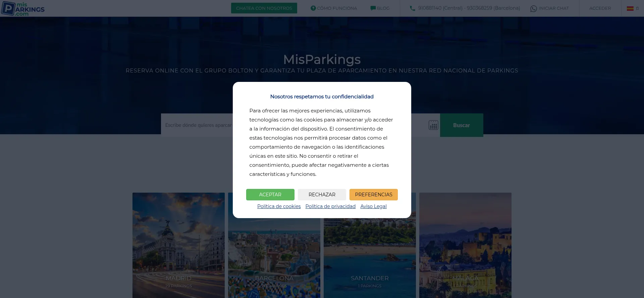Viewport: 644px width, 298px height.
Task: Click the Buscar search button
Action: [462, 125]
